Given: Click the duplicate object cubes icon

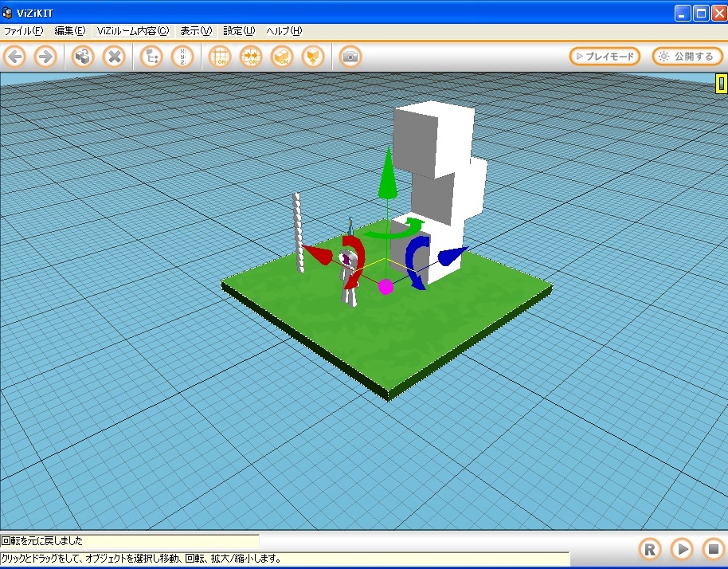Looking at the screenshot, I should click(83, 57).
